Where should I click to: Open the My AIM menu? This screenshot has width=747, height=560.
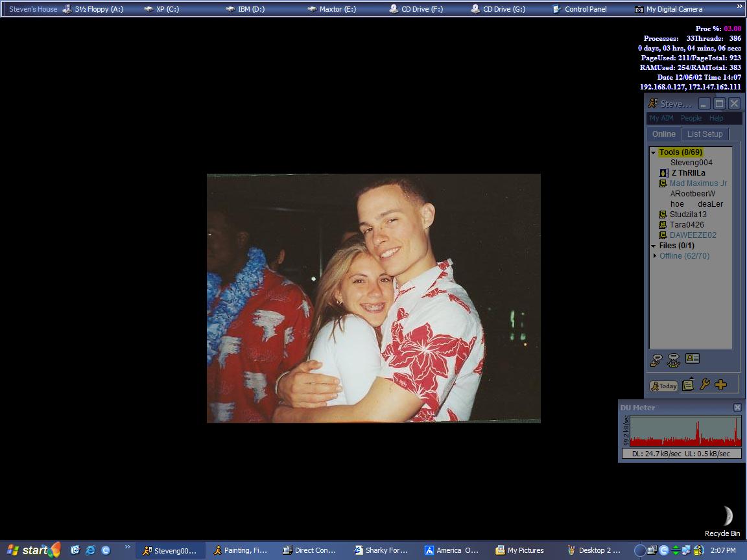point(661,118)
